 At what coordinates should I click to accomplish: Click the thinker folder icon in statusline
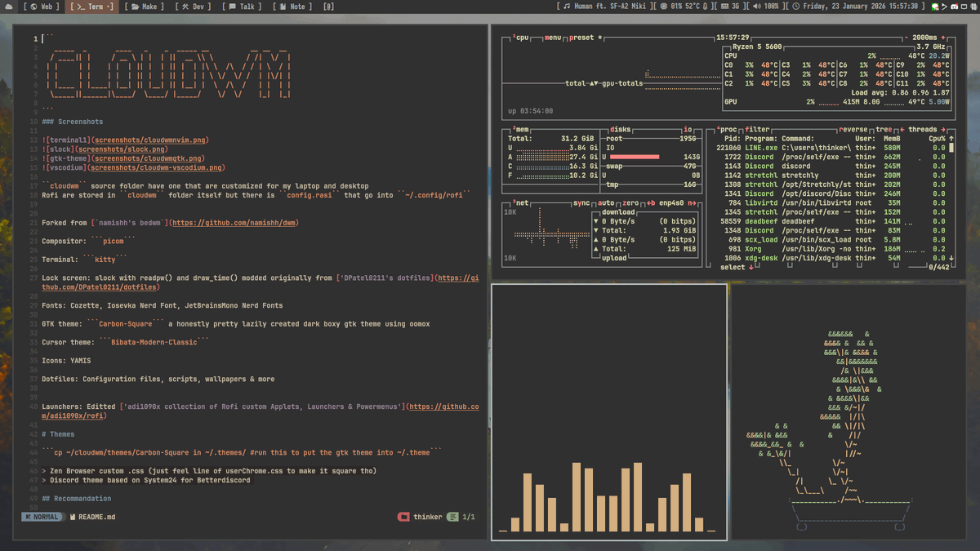click(403, 517)
